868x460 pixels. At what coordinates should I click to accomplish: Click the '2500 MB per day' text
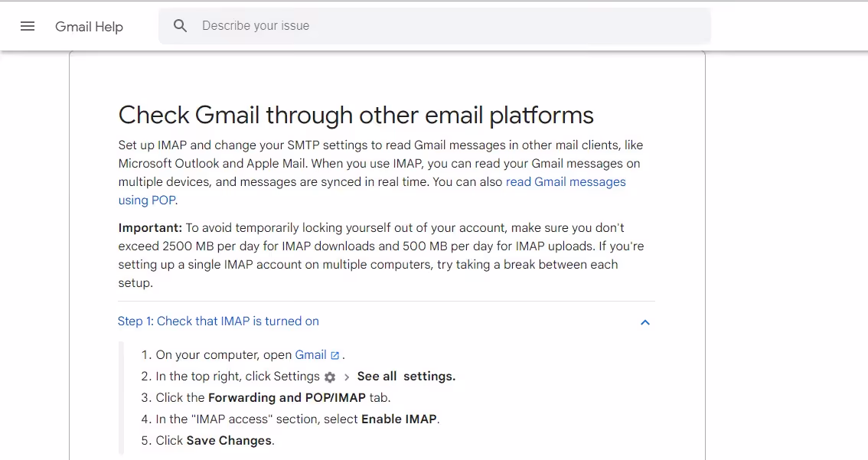pos(210,246)
